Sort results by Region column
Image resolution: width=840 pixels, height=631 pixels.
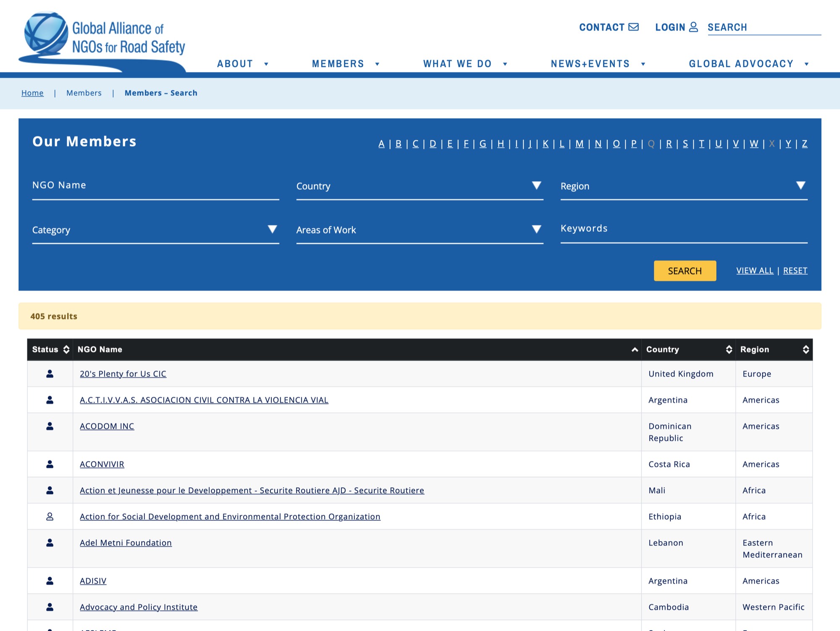click(x=805, y=349)
